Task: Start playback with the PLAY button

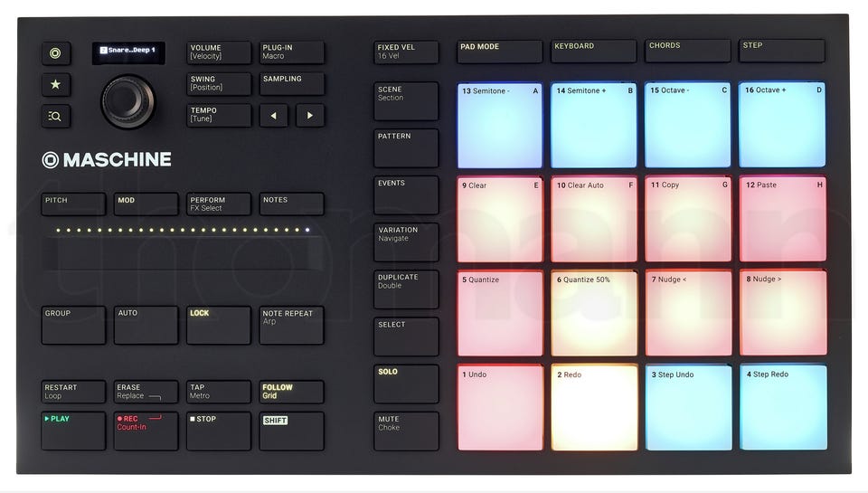Action: [73, 431]
